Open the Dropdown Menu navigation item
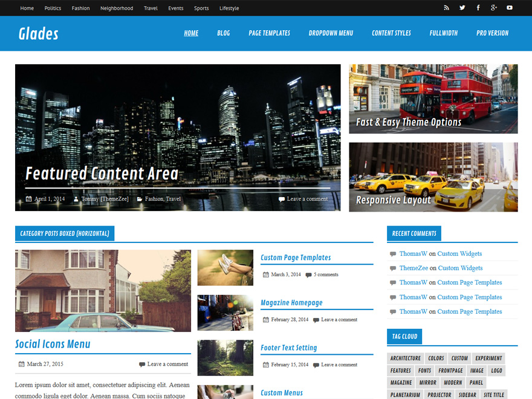The height and width of the screenshot is (399, 532). click(x=331, y=33)
